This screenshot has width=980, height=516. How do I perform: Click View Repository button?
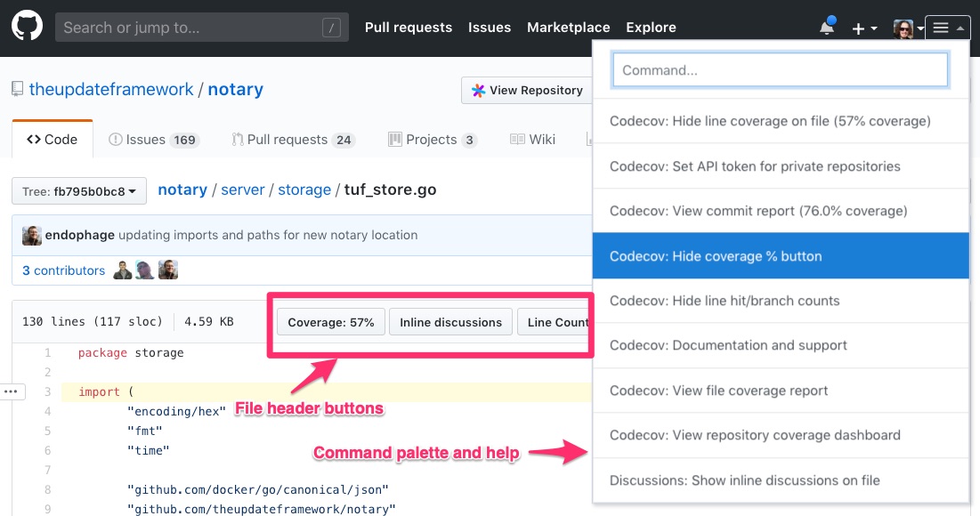[x=527, y=90]
